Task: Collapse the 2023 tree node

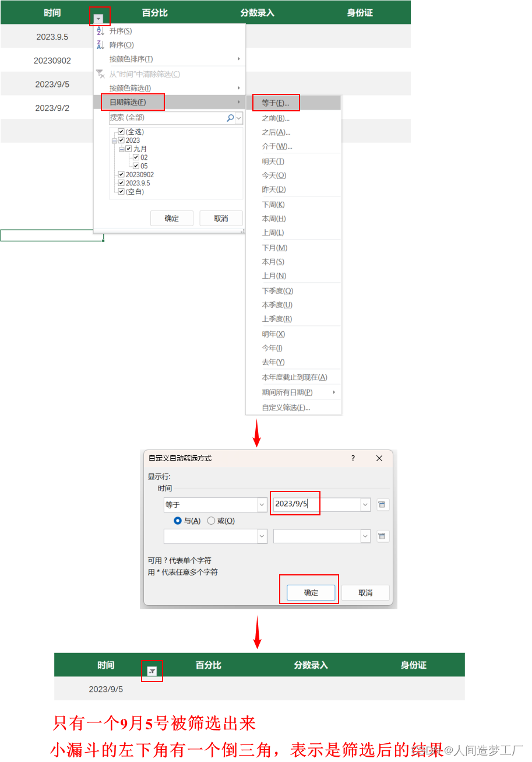Action: pos(114,141)
